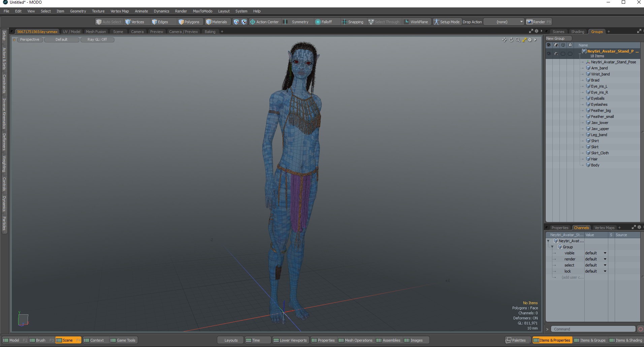Open the Perspective view type dropdown

(x=30, y=40)
